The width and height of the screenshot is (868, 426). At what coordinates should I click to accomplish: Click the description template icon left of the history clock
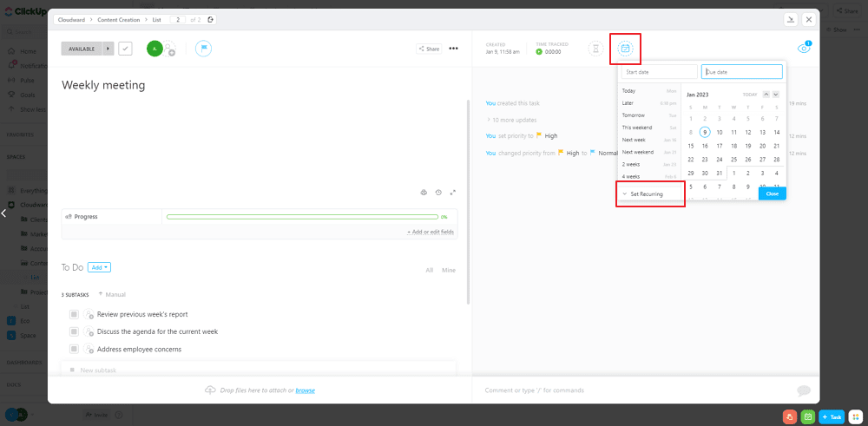click(424, 193)
